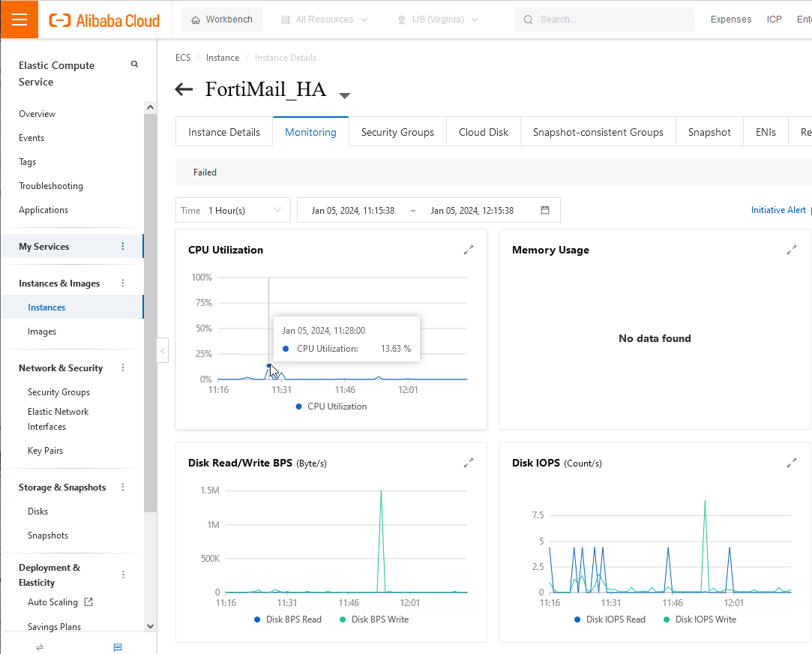Toggle the CPU Utilization legend entry
812x654 pixels.
click(331, 406)
